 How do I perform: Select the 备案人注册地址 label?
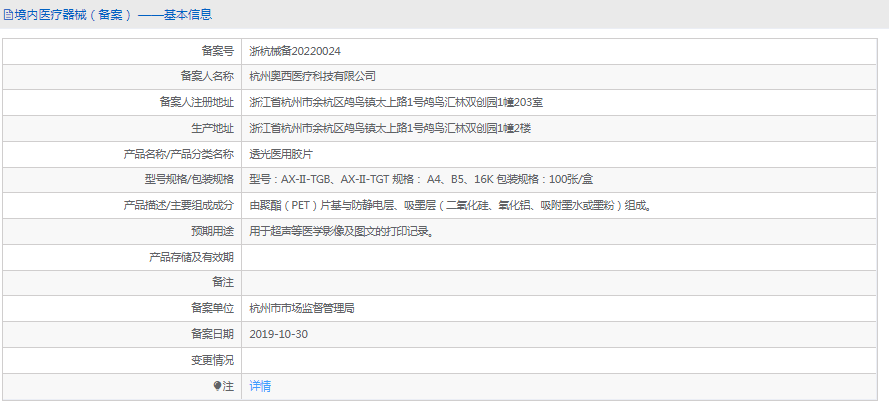click(x=196, y=103)
